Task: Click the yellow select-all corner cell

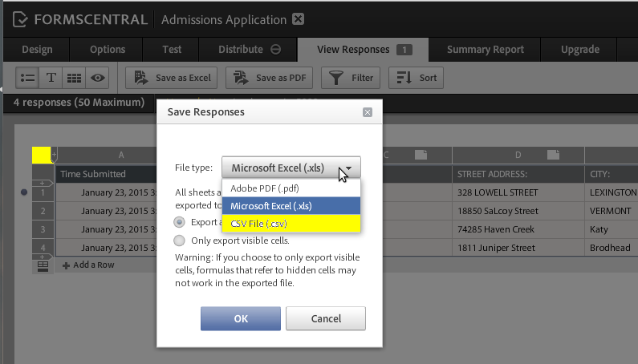Action: point(41,155)
